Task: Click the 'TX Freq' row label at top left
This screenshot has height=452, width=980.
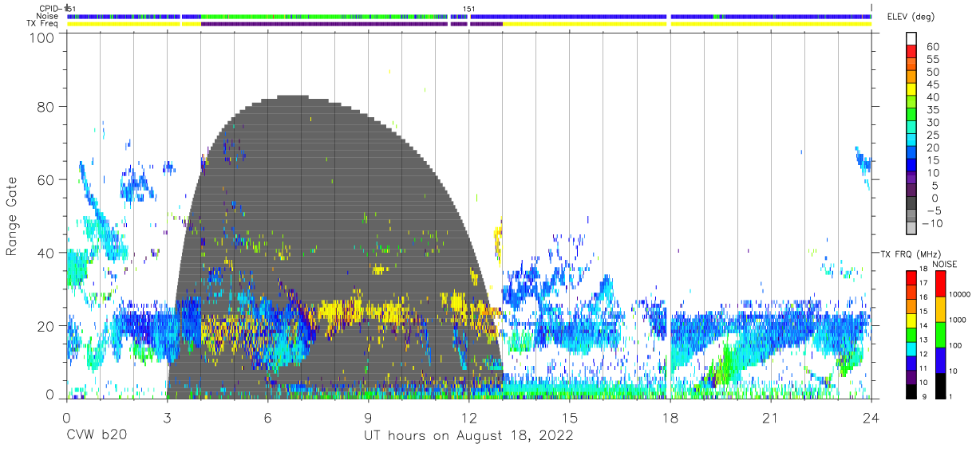Action: (44, 24)
